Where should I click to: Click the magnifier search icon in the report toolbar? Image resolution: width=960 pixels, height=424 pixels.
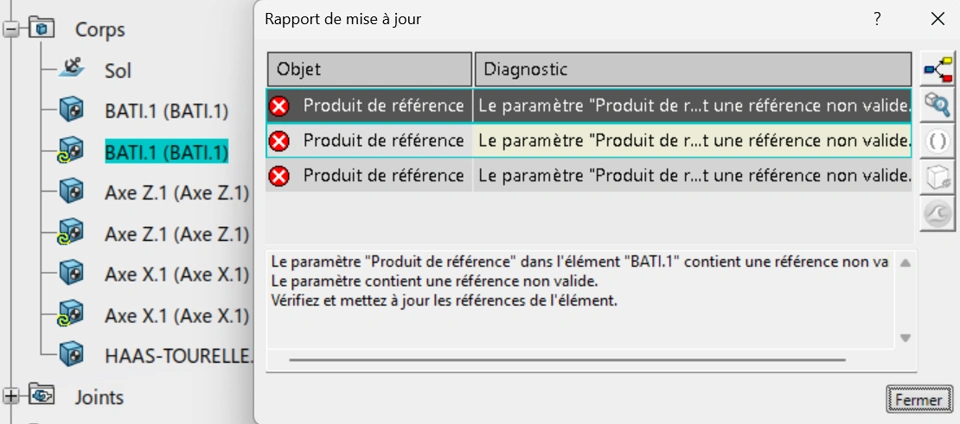pyautogui.click(x=937, y=105)
